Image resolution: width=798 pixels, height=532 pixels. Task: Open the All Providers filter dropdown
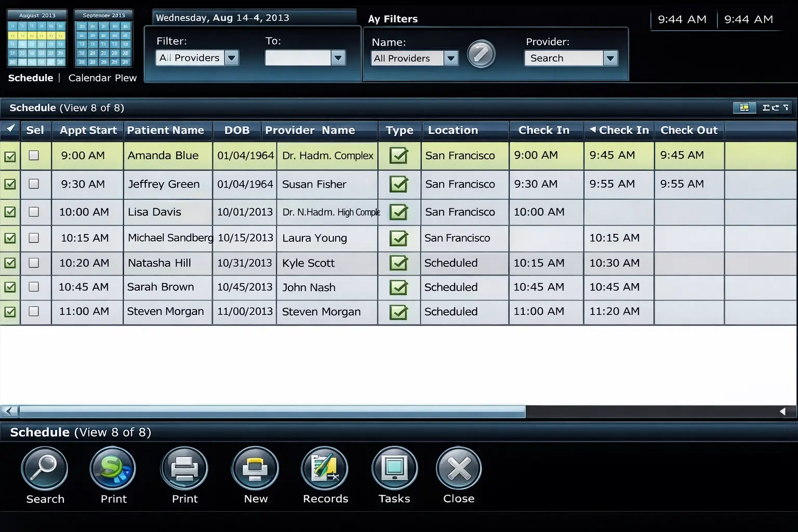pos(232,58)
